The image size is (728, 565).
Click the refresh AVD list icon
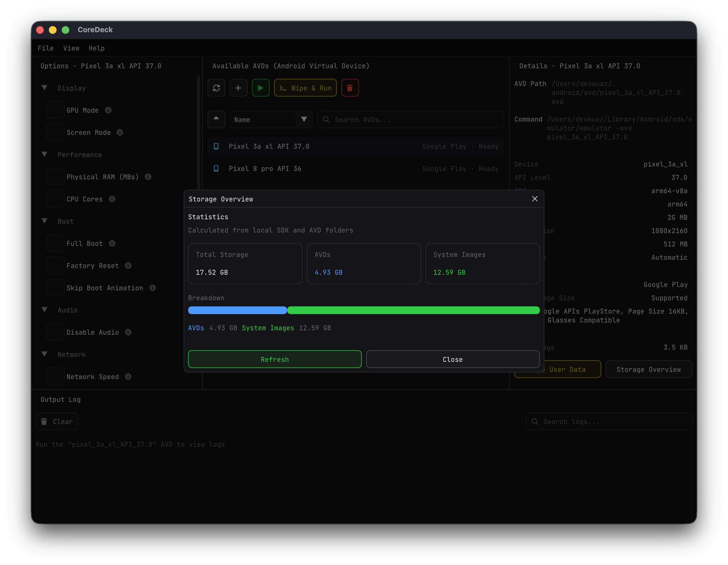click(x=216, y=88)
